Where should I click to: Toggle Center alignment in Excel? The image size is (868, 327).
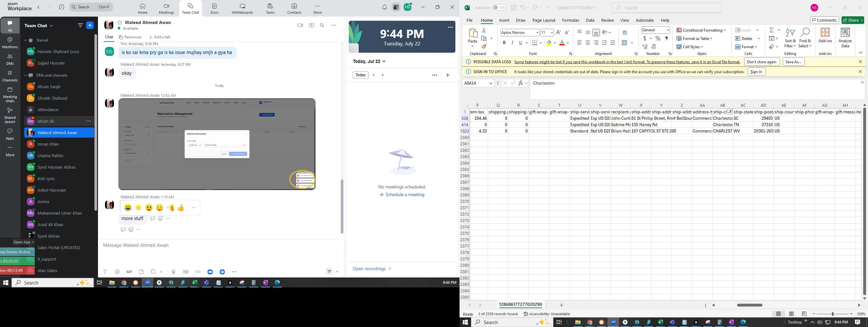(587, 43)
